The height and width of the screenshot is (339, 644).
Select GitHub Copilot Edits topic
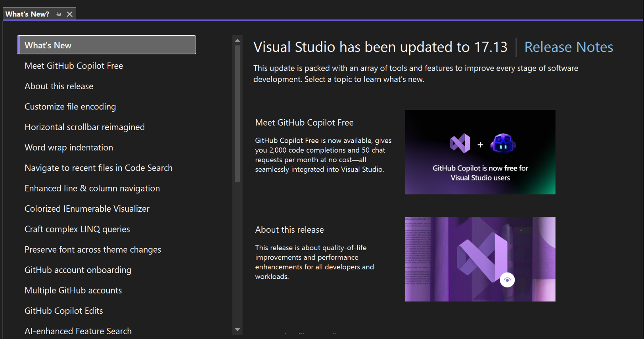point(63,311)
